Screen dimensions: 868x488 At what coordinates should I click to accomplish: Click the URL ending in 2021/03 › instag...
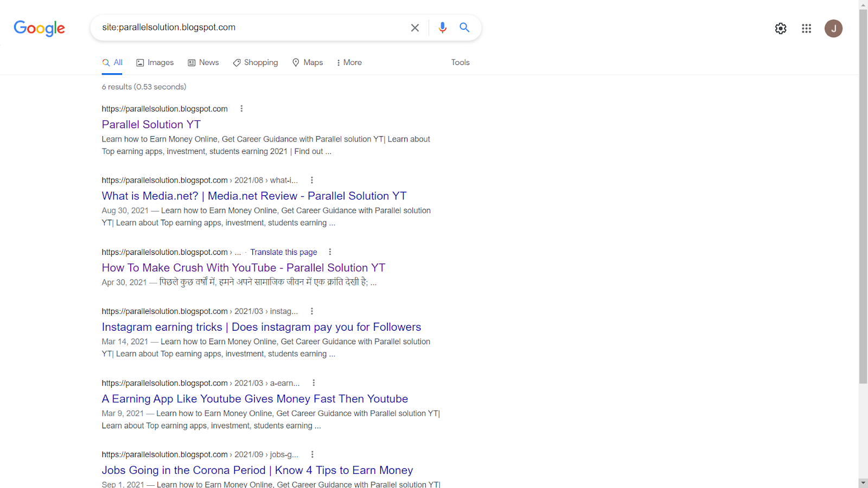tap(200, 311)
